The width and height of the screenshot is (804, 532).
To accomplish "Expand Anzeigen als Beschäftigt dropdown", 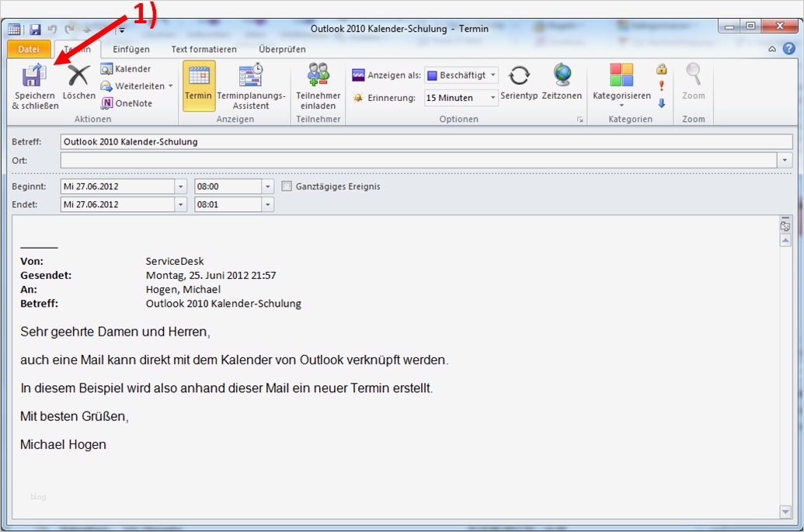I will (x=492, y=75).
